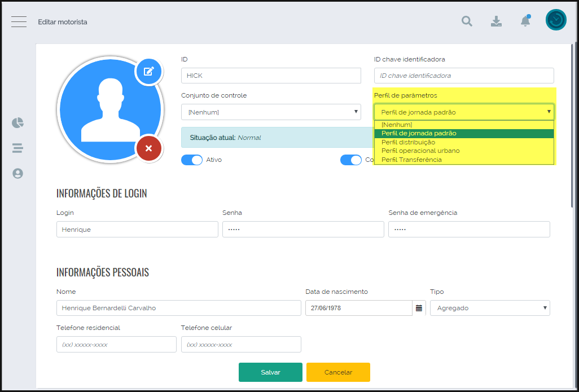
Task: Click the download icon in header
Action: tap(496, 21)
